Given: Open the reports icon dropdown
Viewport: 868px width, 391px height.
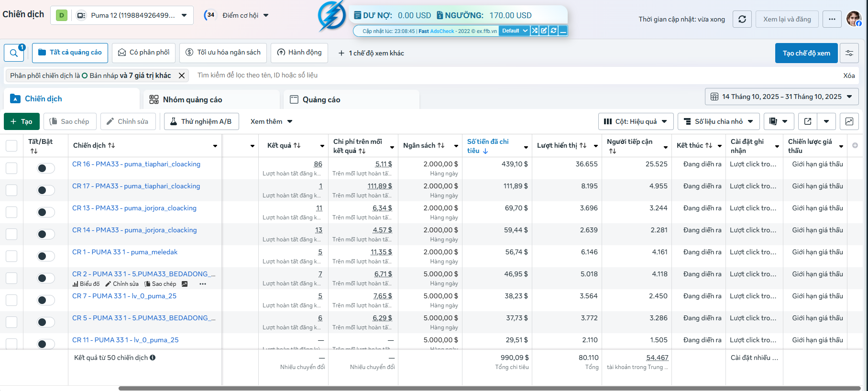Looking at the screenshot, I should pos(779,121).
